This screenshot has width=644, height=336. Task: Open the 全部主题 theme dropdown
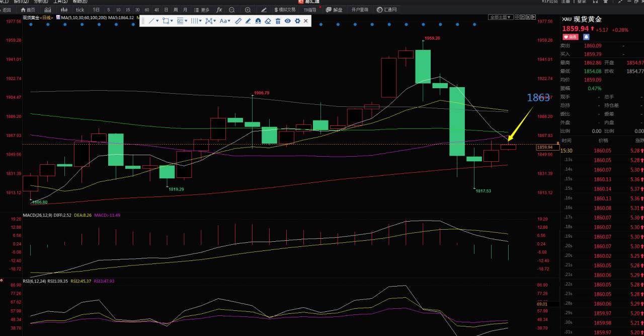[x=501, y=17]
